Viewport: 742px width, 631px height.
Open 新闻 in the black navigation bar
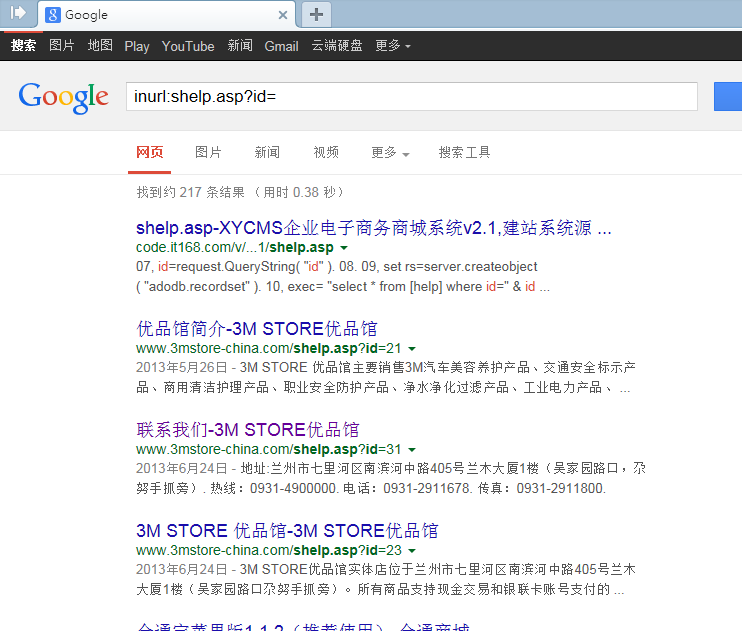tap(240, 45)
